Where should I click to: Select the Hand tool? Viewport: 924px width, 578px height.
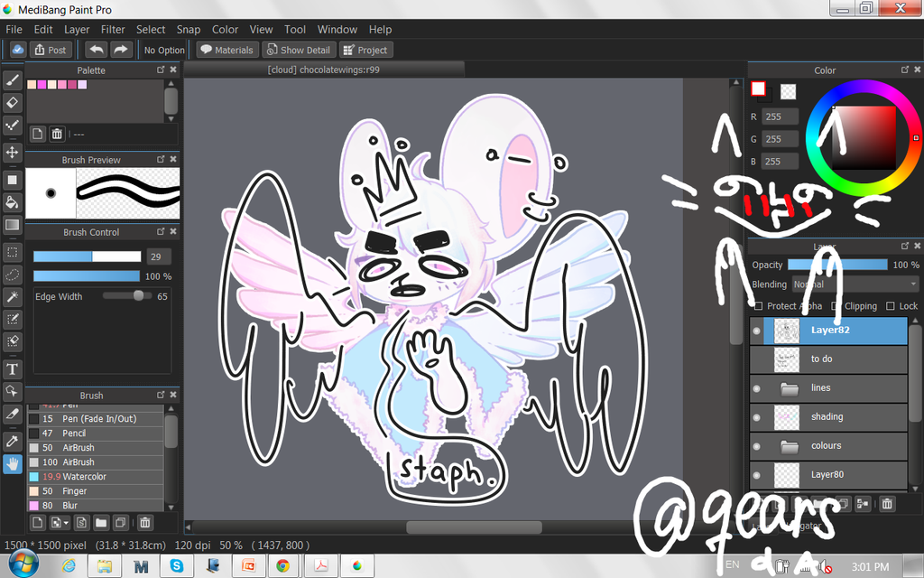13,464
